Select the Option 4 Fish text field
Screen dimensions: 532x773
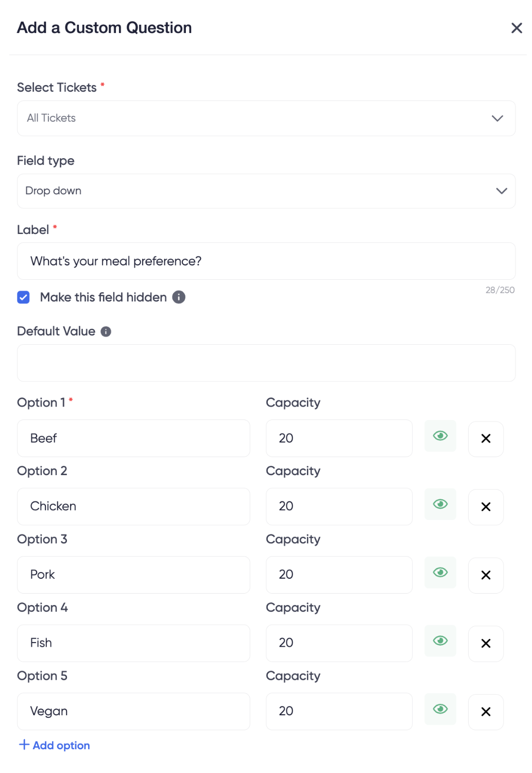pos(133,643)
